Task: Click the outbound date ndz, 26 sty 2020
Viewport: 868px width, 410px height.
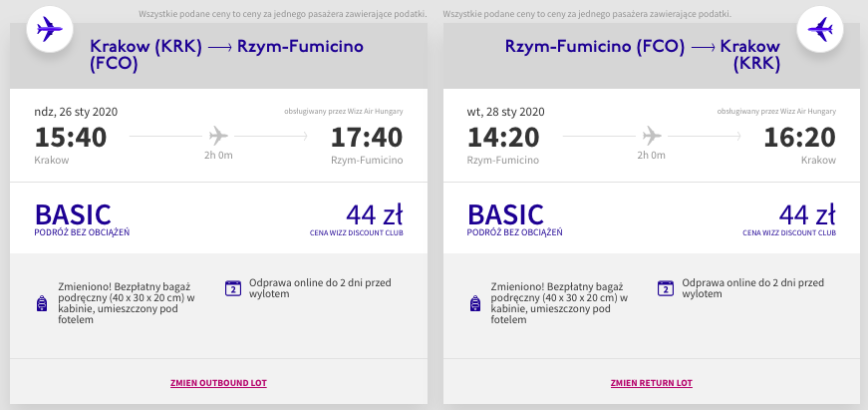Action: pos(76,112)
